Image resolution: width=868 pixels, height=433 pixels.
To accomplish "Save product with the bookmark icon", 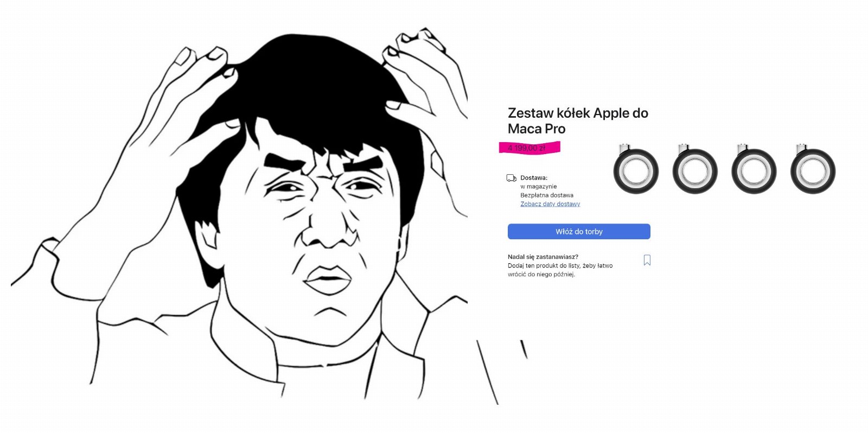I will point(647,260).
